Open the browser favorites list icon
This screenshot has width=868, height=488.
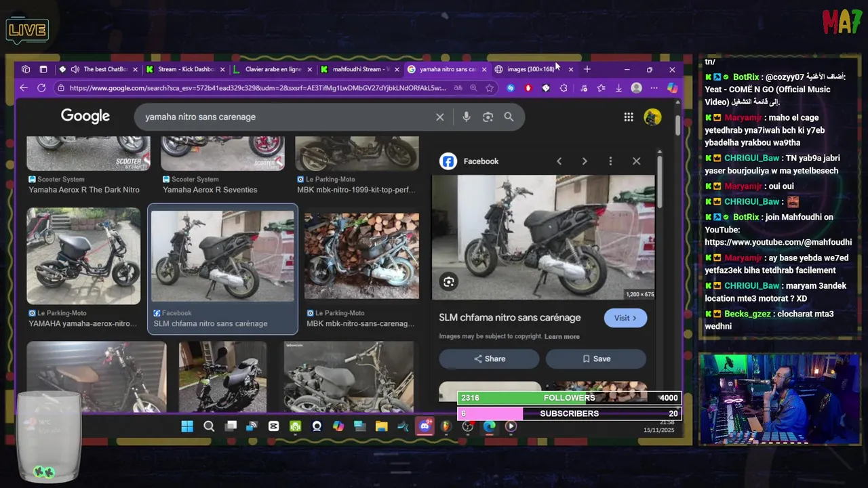point(601,88)
